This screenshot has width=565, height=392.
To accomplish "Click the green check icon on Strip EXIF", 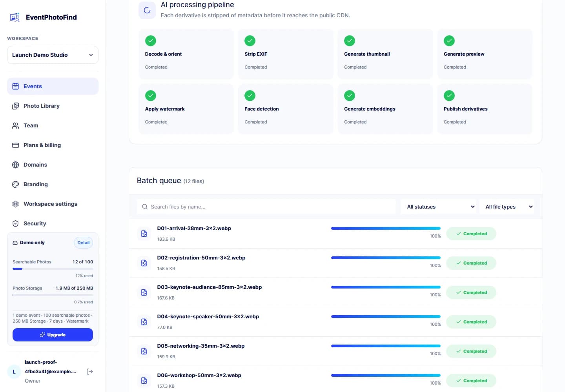I will tap(250, 41).
